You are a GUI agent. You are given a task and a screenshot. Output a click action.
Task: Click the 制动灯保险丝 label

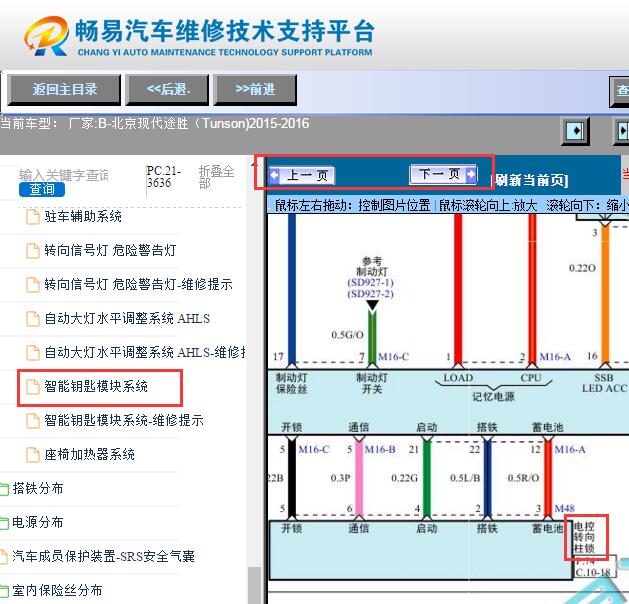coord(292,383)
